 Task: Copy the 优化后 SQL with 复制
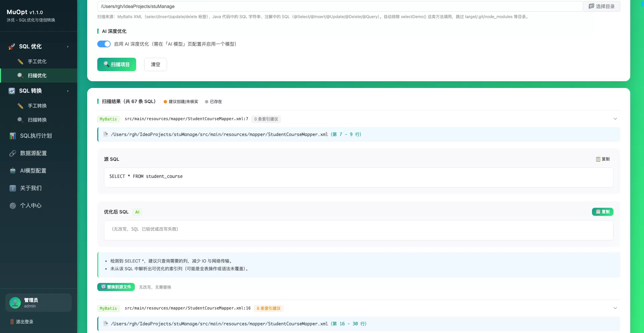(602, 212)
